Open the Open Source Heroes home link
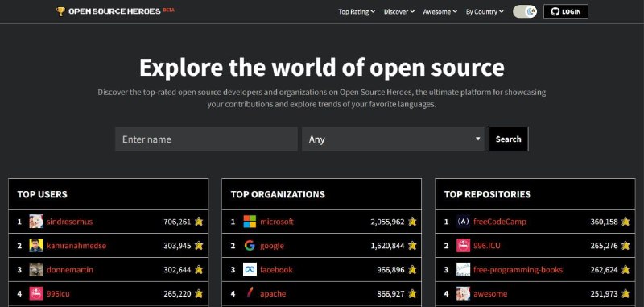This screenshot has height=307, width=644. pos(114,11)
